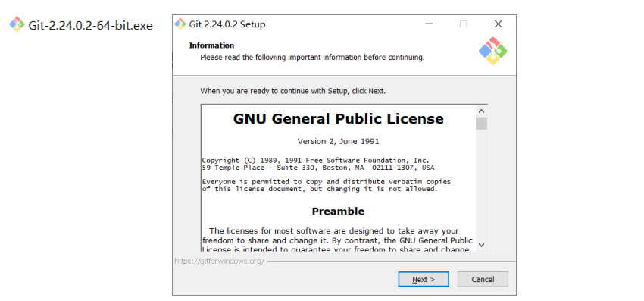Screen dimensions: 644x301
Task: Click the Copyright 1989, 1991 Free Software Foundation line
Action: (315, 161)
